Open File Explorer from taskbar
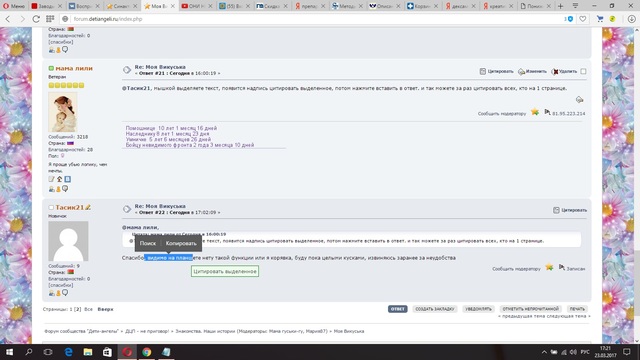 point(88,352)
